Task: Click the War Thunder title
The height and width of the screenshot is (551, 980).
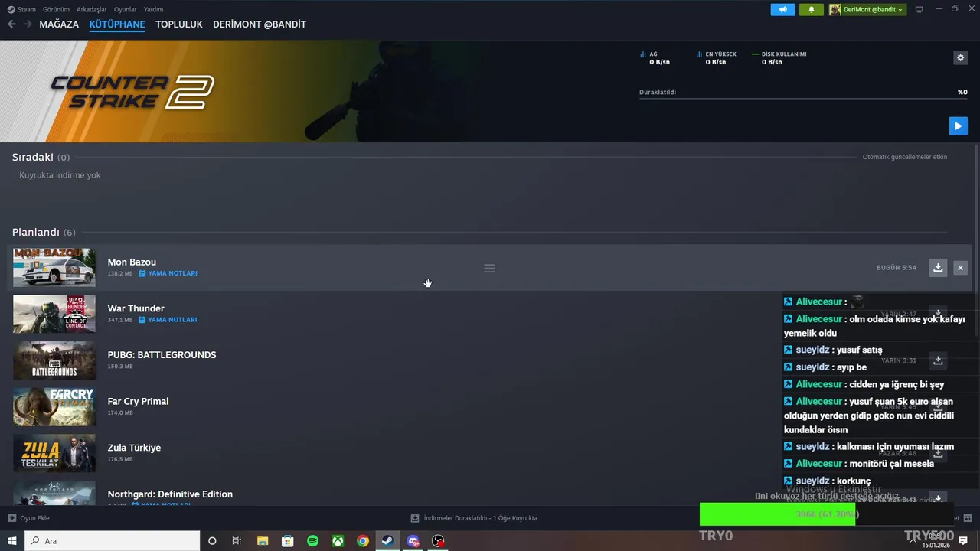Action: [136, 308]
